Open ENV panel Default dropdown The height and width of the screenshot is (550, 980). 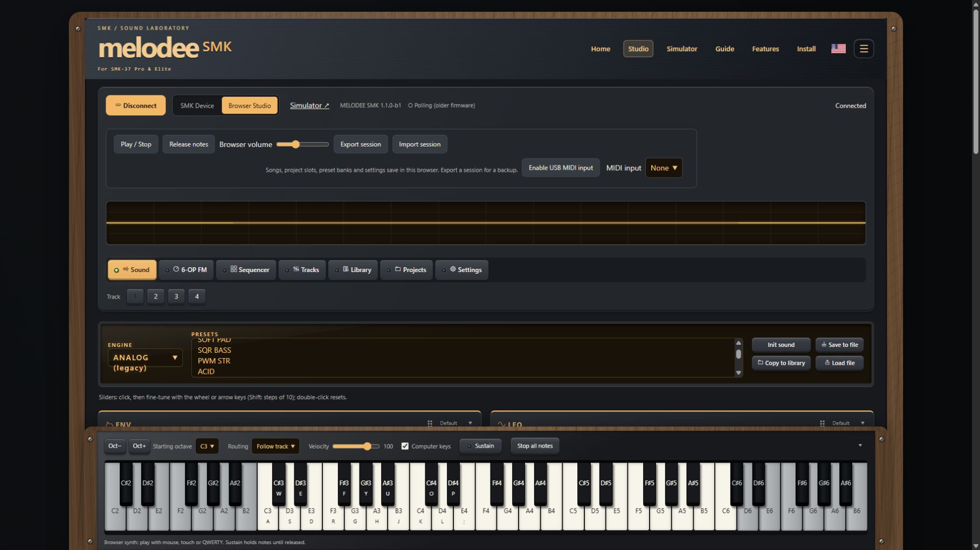[x=456, y=423]
